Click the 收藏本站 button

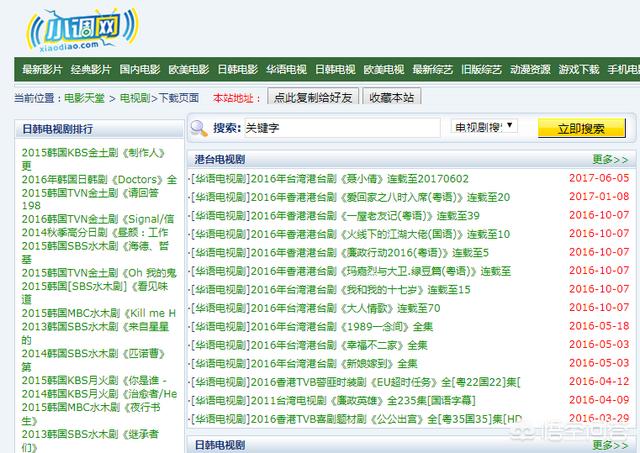pyautogui.click(x=391, y=97)
